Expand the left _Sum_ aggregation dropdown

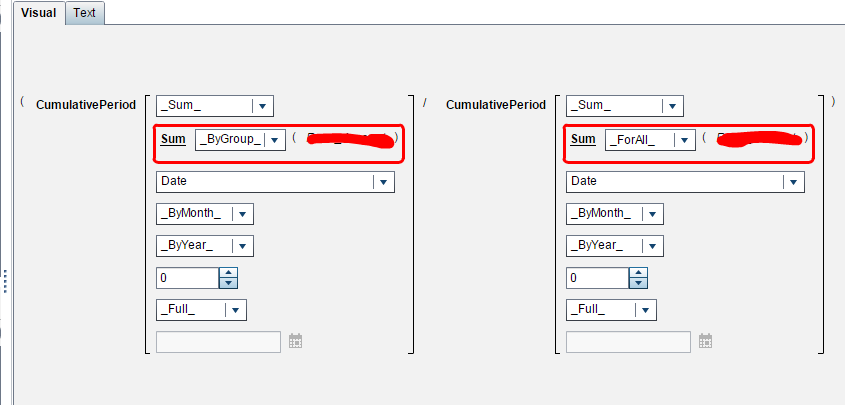coord(262,106)
